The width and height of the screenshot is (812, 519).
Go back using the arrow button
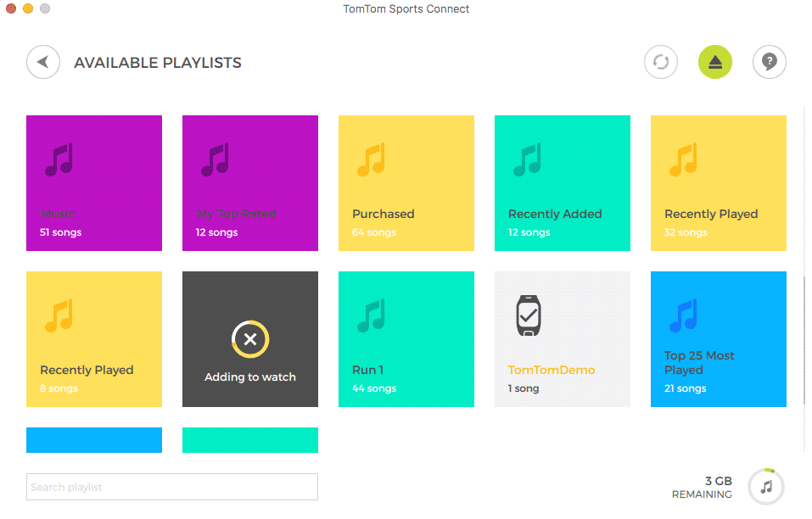click(x=43, y=62)
